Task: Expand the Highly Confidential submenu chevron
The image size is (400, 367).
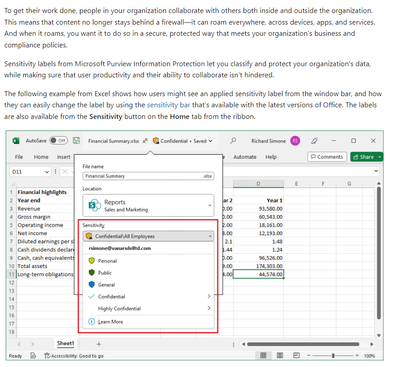Action: [209, 308]
